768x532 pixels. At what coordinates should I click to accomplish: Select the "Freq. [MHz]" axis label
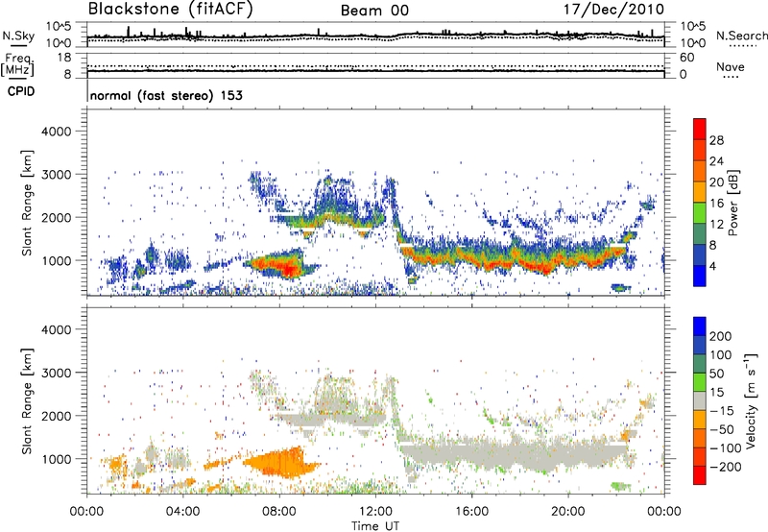pyautogui.click(x=17, y=64)
